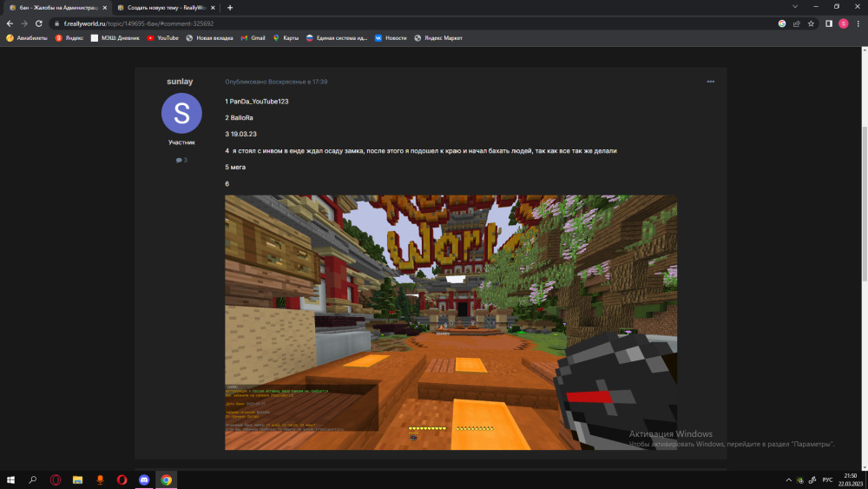Reload the current forum page
Viewport: 868px width, 489px height.
click(x=39, y=23)
